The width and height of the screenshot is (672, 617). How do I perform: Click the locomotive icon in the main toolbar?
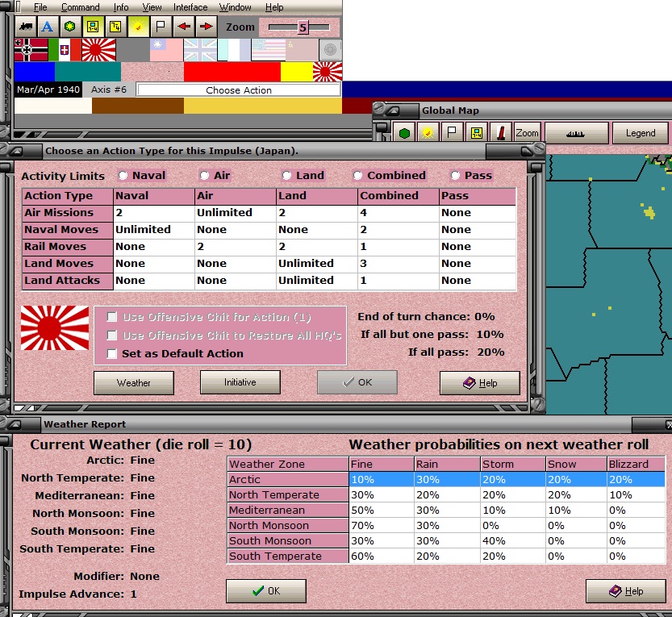[x=26, y=27]
